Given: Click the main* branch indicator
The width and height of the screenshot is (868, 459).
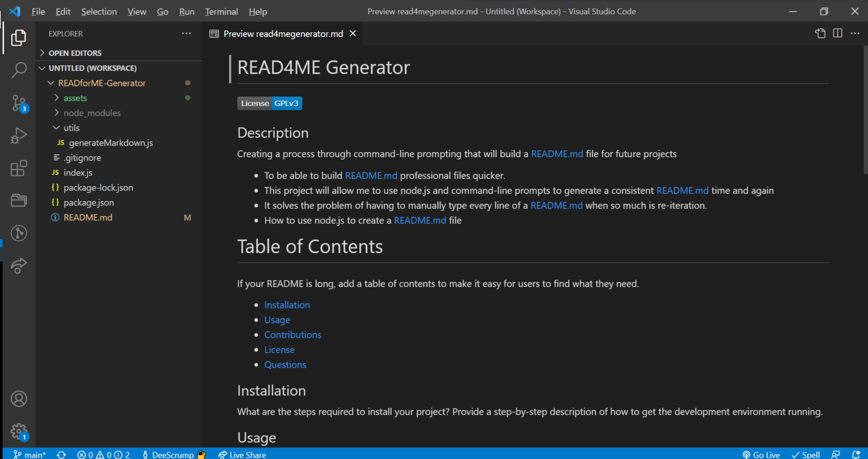Looking at the screenshot, I should click(30, 454).
